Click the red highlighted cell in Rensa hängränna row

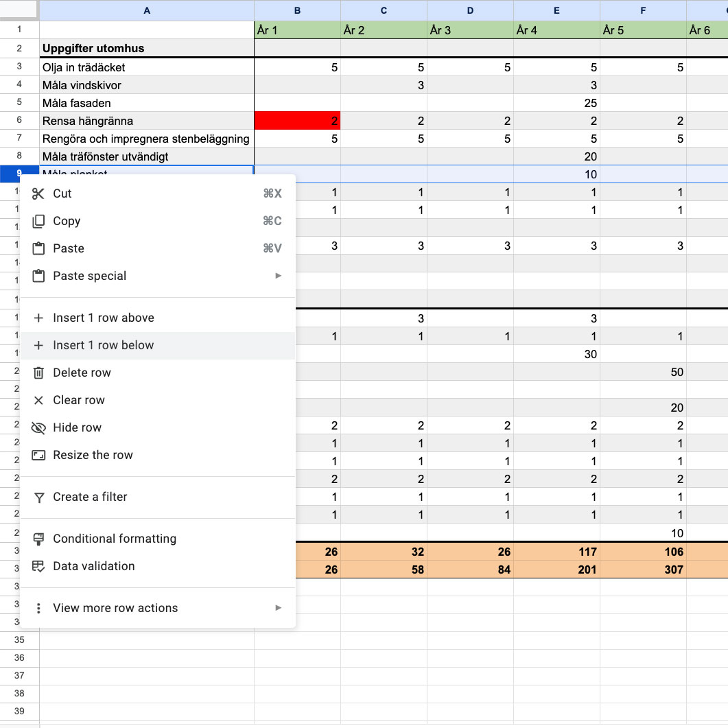click(x=297, y=121)
